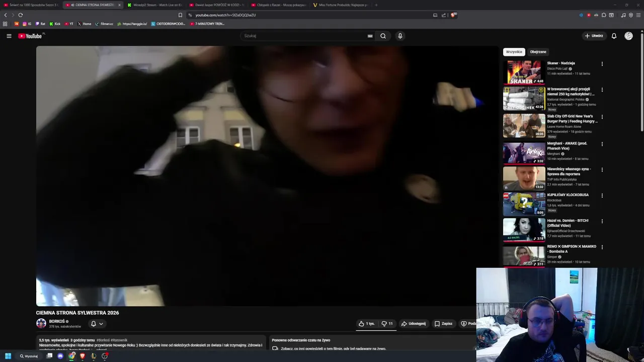644x362 pixels.
Task: Open more options for Niewolnicy własnego syna
Action: [602, 170]
